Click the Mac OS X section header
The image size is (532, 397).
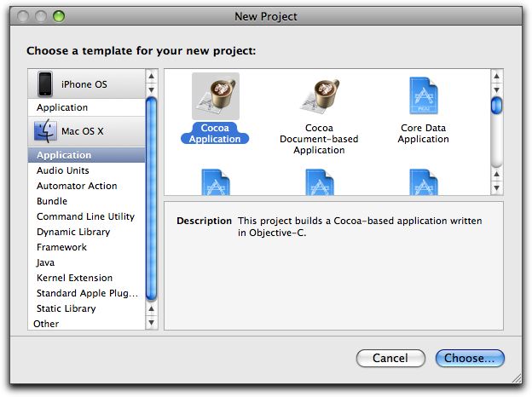click(87, 131)
